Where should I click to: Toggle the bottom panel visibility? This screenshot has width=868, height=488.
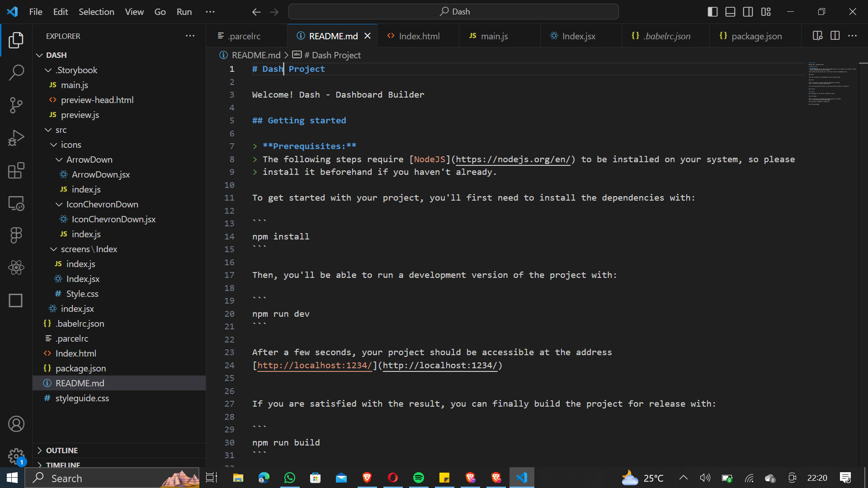pos(730,12)
